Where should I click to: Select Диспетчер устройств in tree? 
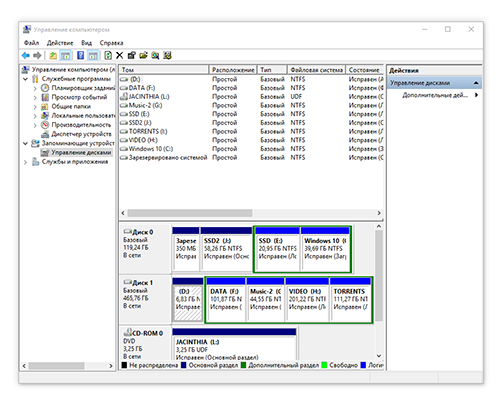(x=81, y=134)
